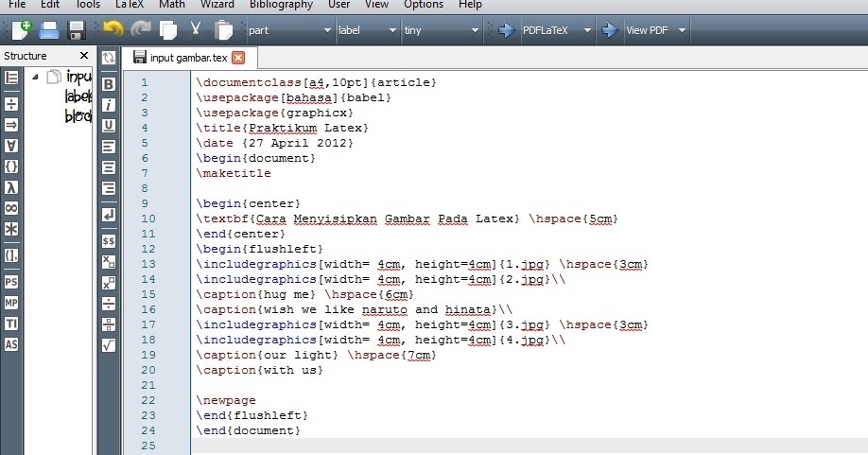Screen dimensions: 868x455
Task: Close the input gambar.tex tab
Action: [238, 58]
